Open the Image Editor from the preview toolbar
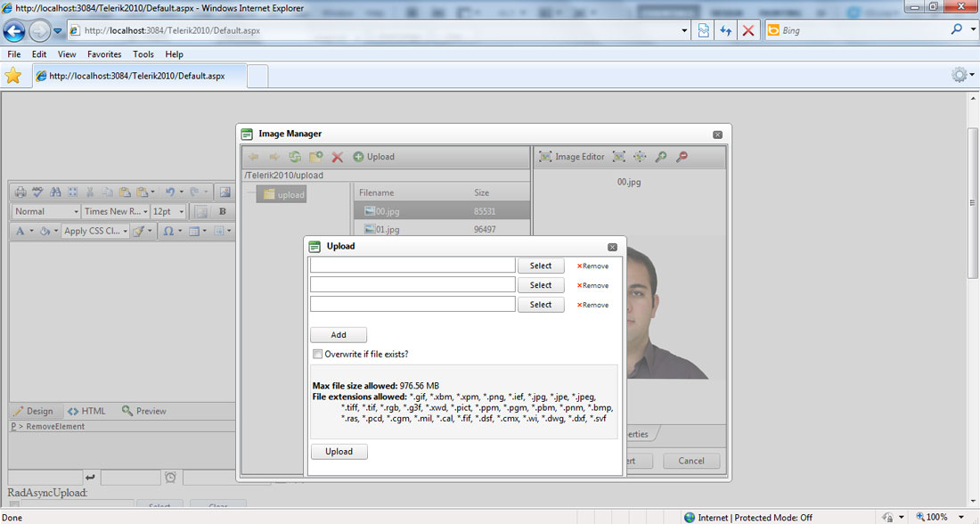 pyautogui.click(x=571, y=157)
